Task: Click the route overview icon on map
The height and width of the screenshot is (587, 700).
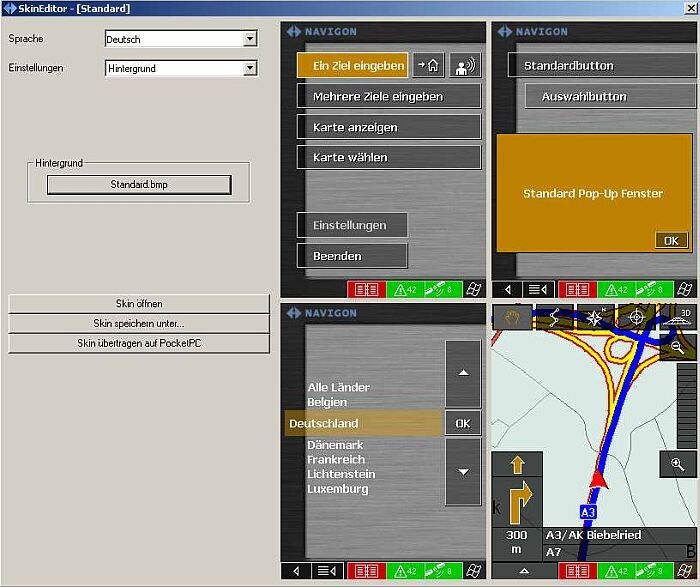Action: [x=554, y=317]
